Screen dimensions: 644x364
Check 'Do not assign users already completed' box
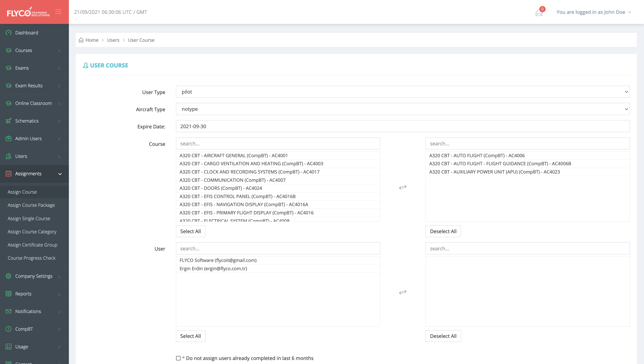(x=178, y=358)
